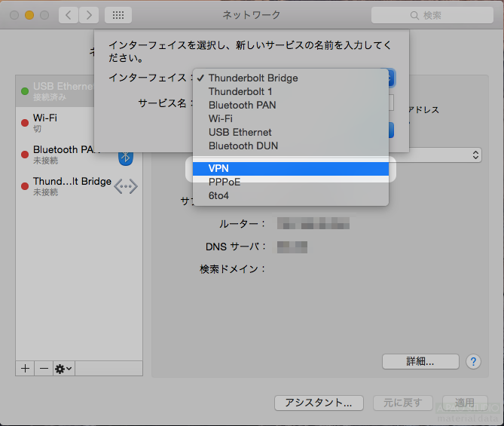Click the search field in toolbar

(x=432, y=15)
